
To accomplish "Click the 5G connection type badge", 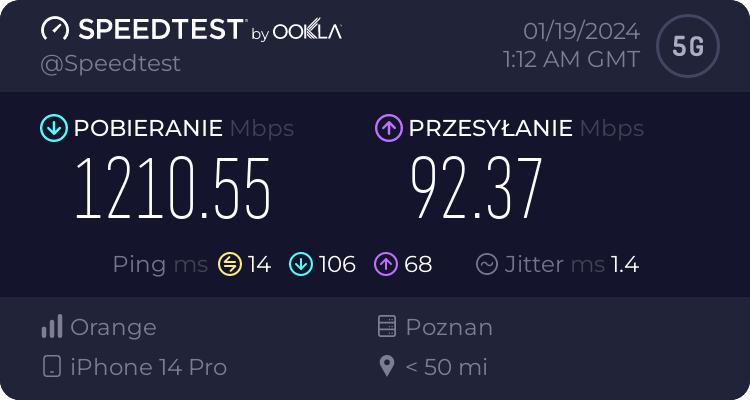I will 687,47.
